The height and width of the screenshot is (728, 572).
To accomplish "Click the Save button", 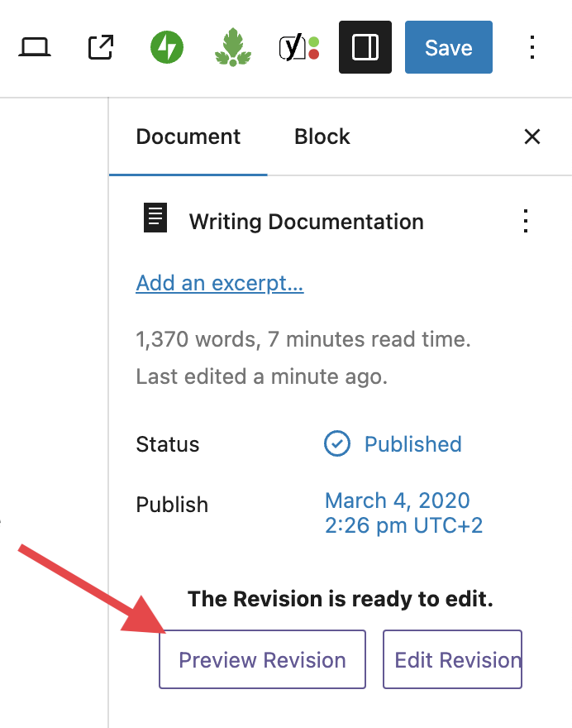I will click(448, 47).
